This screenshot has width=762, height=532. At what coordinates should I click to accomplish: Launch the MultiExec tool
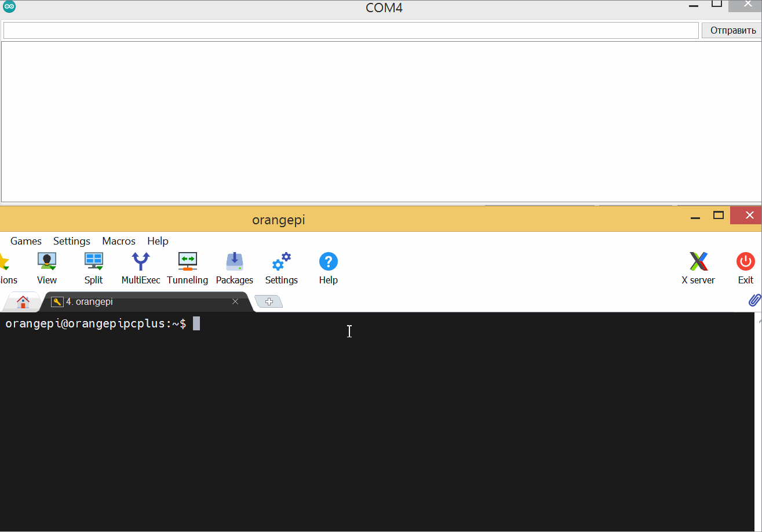click(141, 268)
